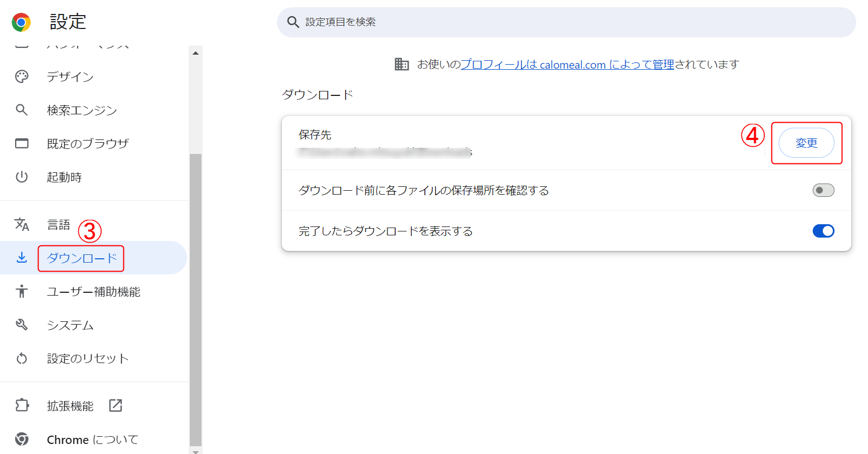Click the external link icon next to 拡張機能

(116, 405)
